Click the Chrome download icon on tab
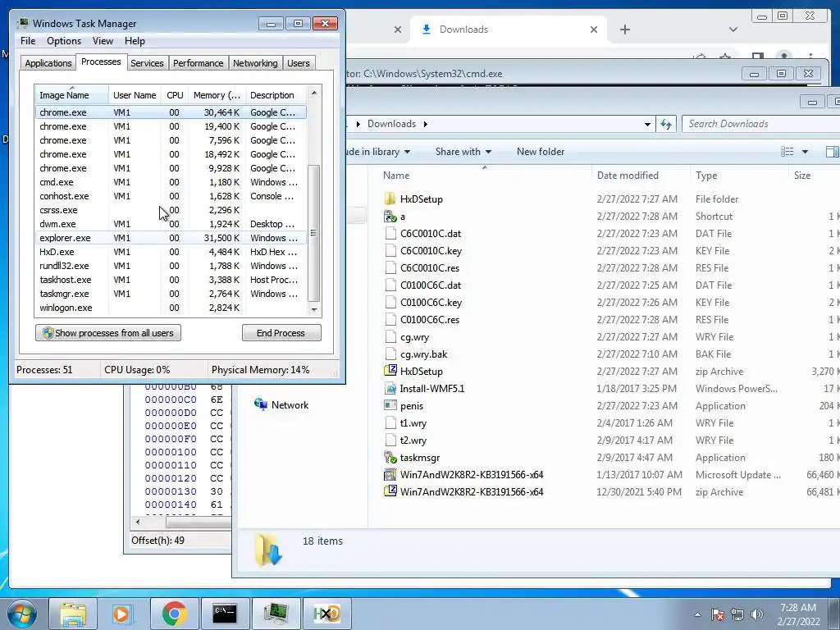 pyautogui.click(x=427, y=30)
